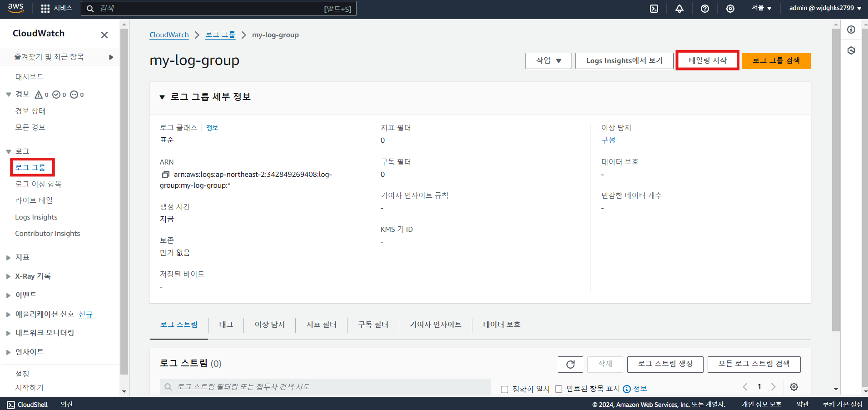Image resolution: width=868 pixels, height=410 pixels.
Task: Switch to the Tags tab
Action: pos(226,325)
